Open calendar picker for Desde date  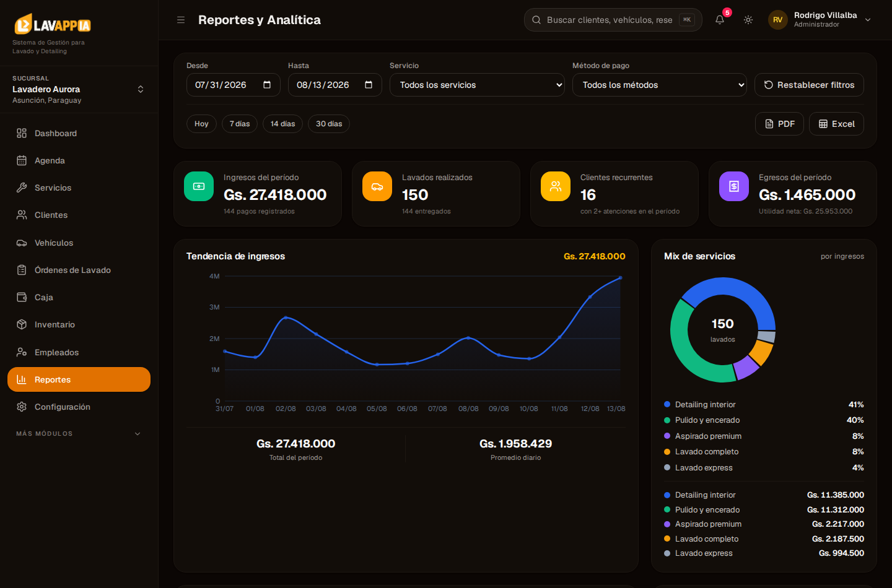pyautogui.click(x=267, y=85)
